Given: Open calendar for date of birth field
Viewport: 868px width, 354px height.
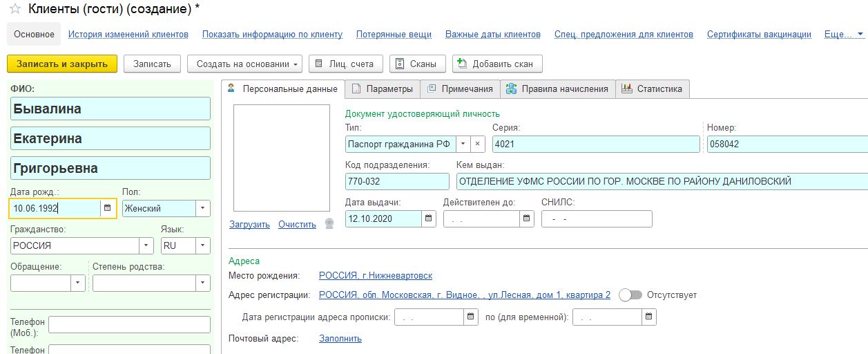Looking at the screenshot, I should point(108,207).
